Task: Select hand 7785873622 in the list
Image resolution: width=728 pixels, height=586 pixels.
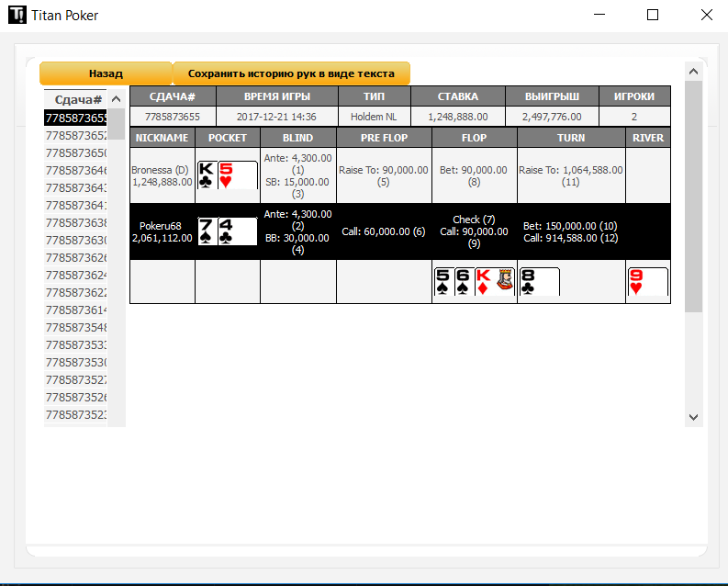Action: [75, 292]
